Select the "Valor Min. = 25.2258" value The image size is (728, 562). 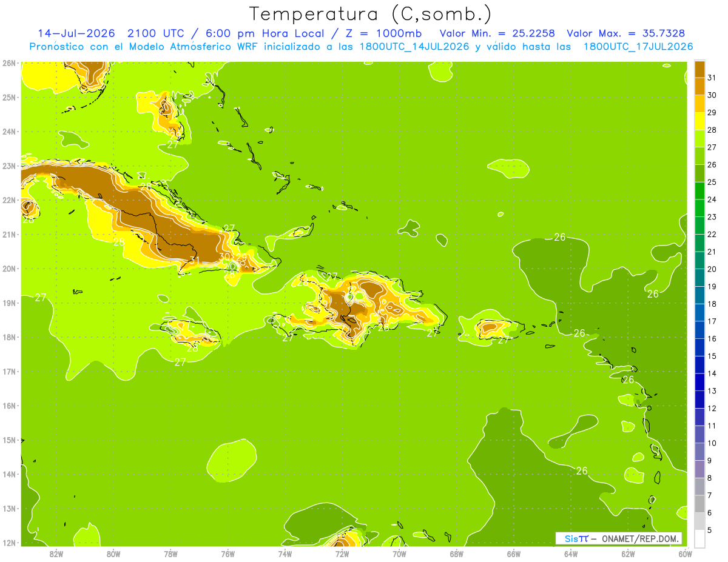pyautogui.click(x=497, y=33)
